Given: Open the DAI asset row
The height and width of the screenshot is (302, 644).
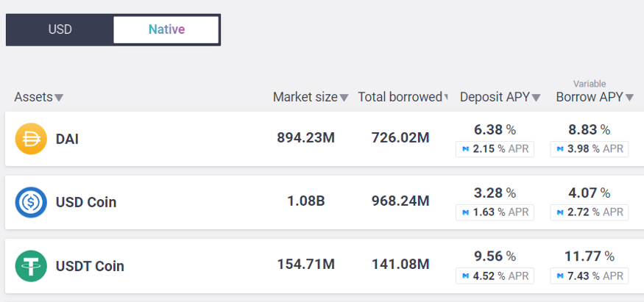Looking at the screenshot, I should (68, 139).
